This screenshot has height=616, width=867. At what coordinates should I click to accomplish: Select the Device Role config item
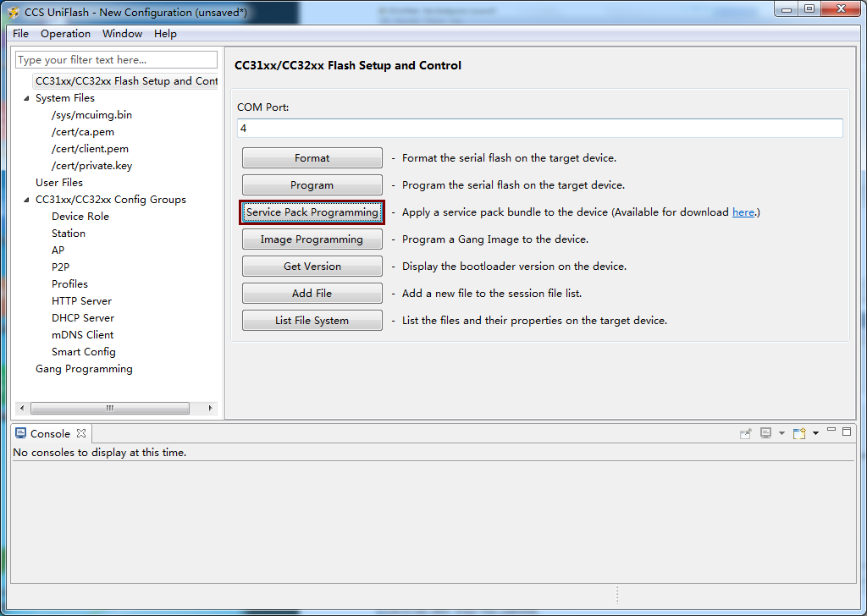coord(80,217)
